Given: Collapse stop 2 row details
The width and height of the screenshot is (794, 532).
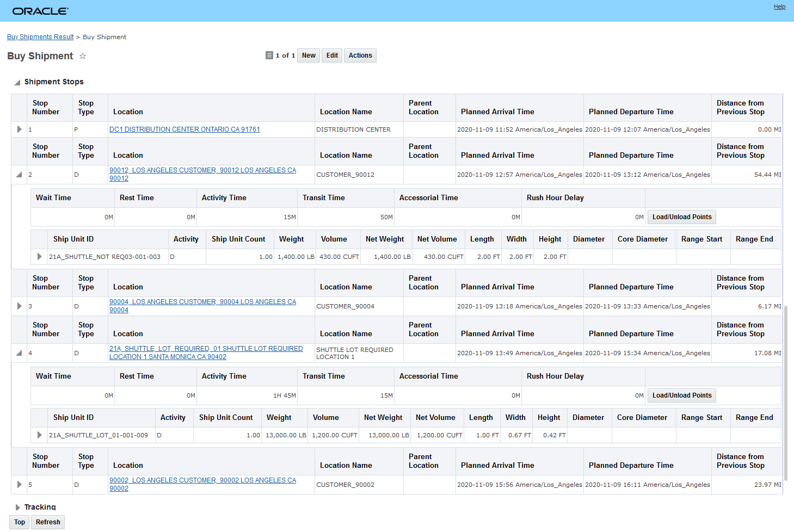Looking at the screenshot, I should point(19,175).
